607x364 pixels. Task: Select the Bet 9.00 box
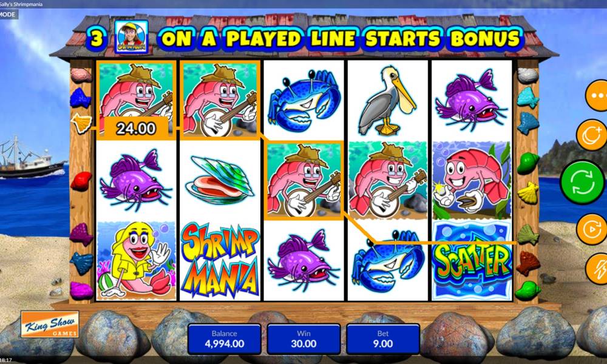tap(383, 339)
